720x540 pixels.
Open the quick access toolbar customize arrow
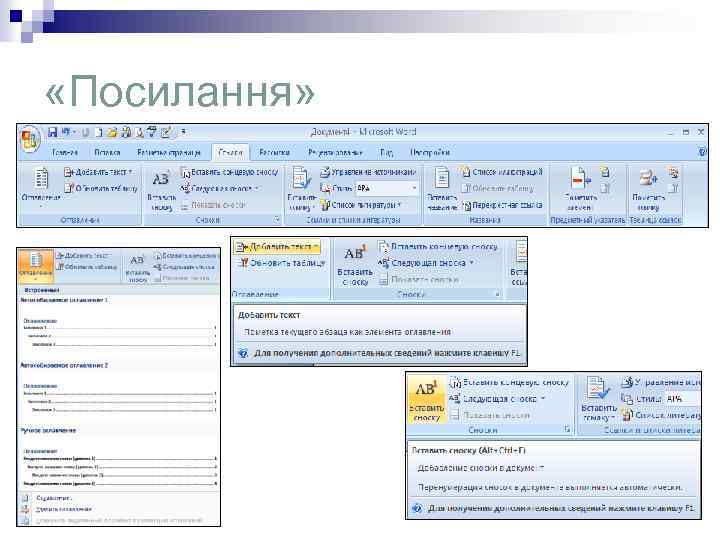click(x=183, y=132)
